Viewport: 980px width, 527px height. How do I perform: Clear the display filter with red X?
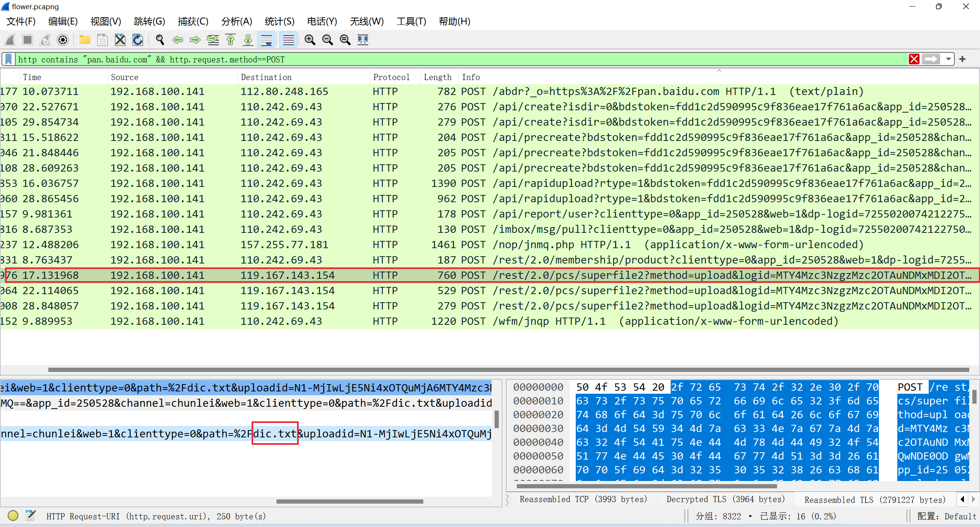(914, 59)
